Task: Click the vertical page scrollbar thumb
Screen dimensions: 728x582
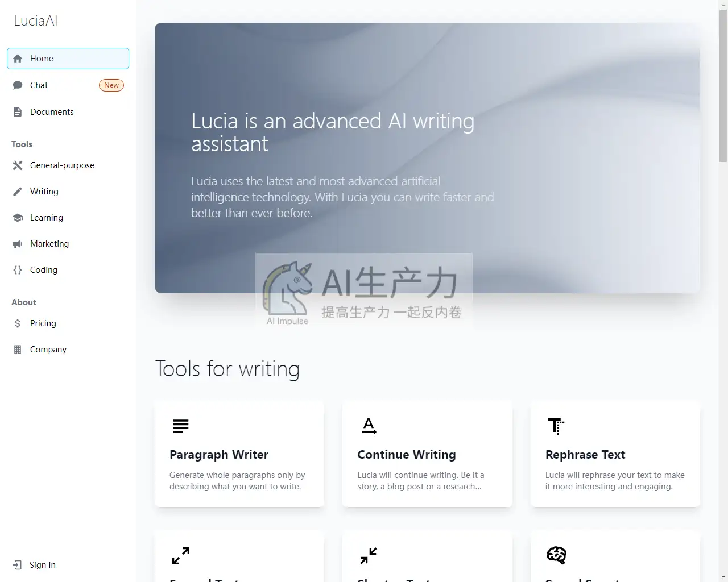Action: (x=723, y=86)
